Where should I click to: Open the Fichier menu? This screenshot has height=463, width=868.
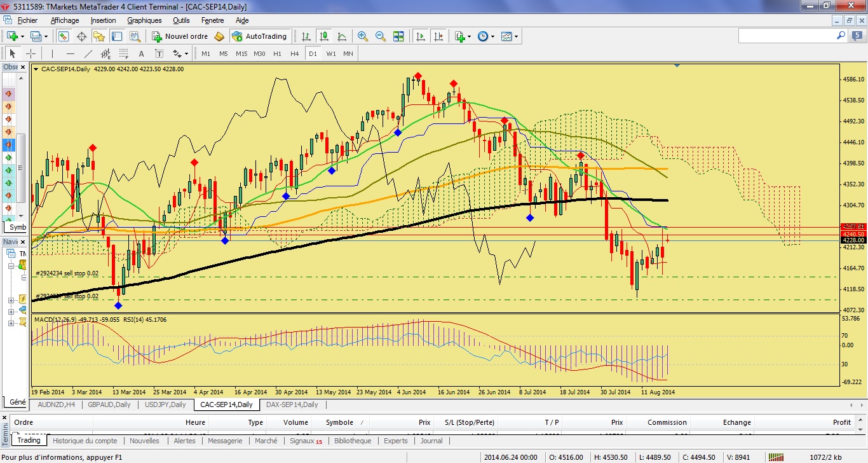point(27,20)
